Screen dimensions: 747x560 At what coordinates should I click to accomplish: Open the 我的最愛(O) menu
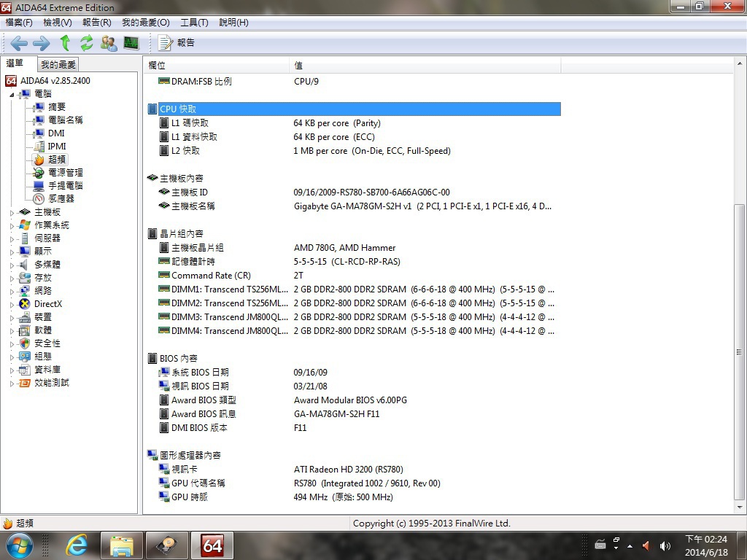point(146,23)
